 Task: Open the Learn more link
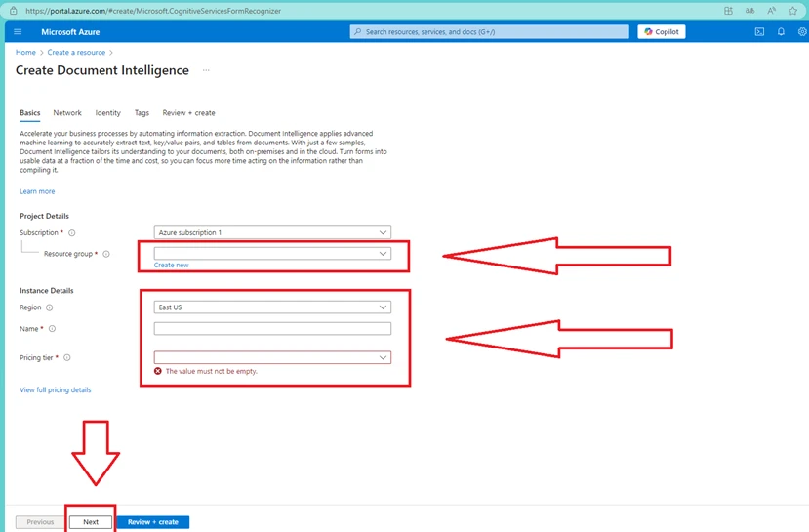37,191
